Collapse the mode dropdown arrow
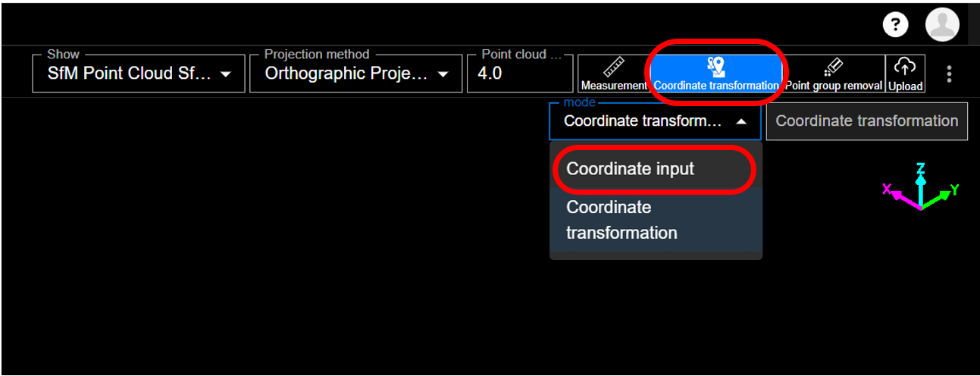This screenshot has width=980, height=376. tap(741, 121)
